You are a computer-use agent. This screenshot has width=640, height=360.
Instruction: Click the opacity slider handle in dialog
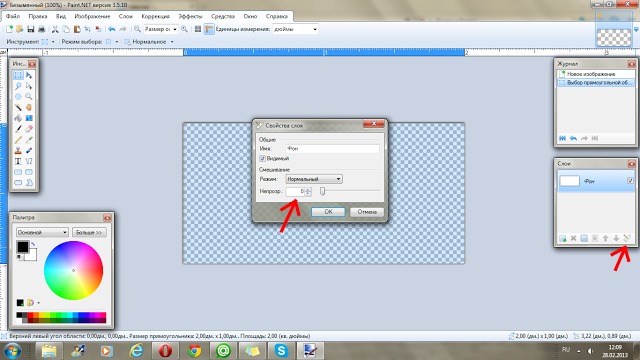pyautogui.click(x=322, y=191)
